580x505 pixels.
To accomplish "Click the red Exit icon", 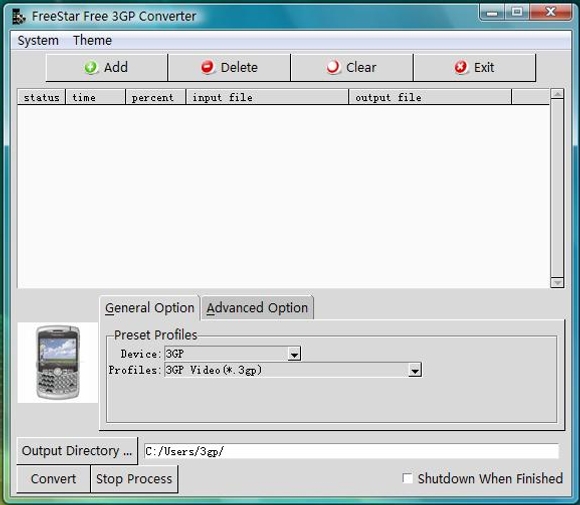I will (461, 67).
